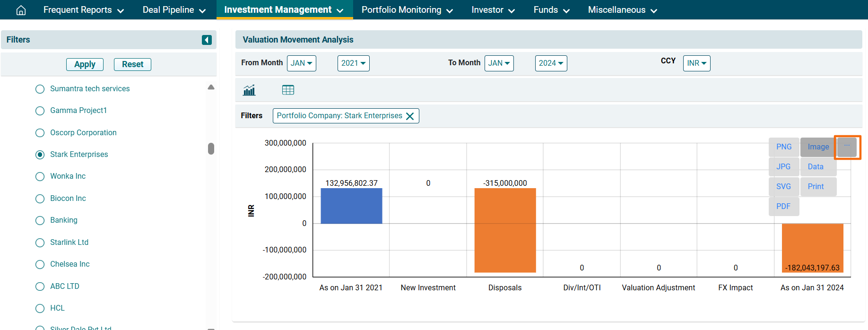This screenshot has width=868, height=330.
Task: Export chart as SVG
Action: pos(783,187)
